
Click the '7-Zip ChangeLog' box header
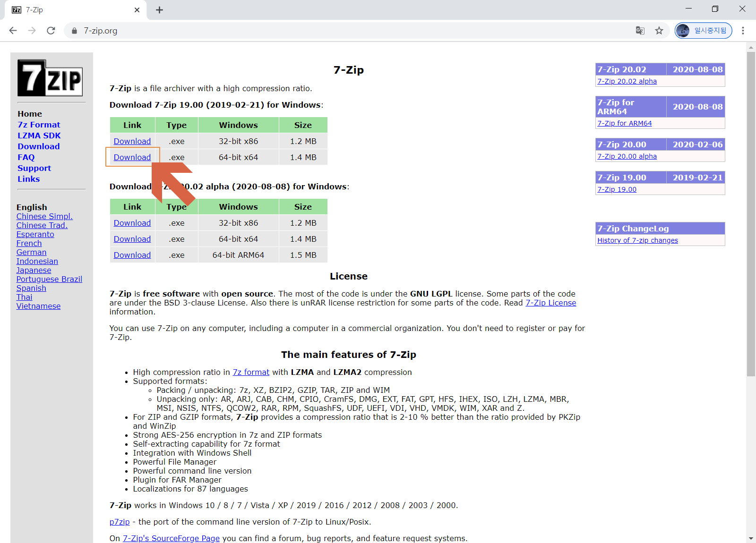[660, 229]
